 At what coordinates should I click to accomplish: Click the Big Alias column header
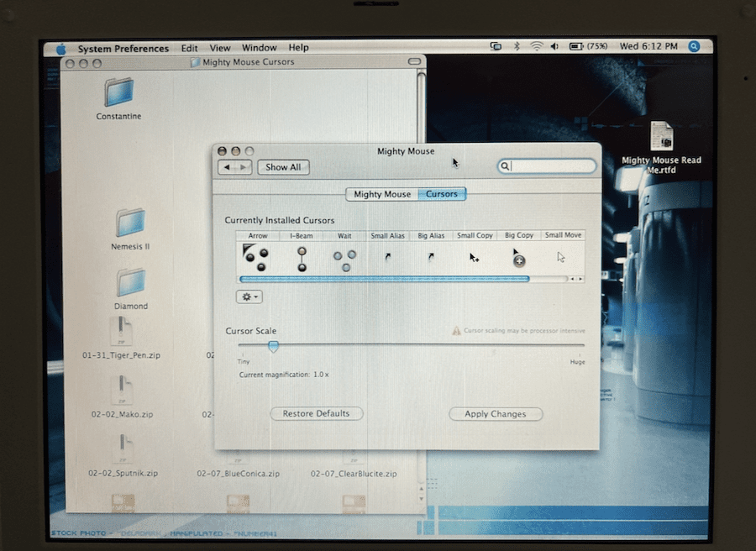431,236
